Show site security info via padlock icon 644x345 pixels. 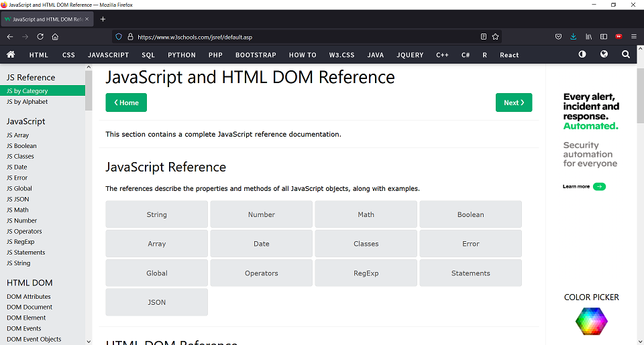pyautogui.click(x=130, y=37)
